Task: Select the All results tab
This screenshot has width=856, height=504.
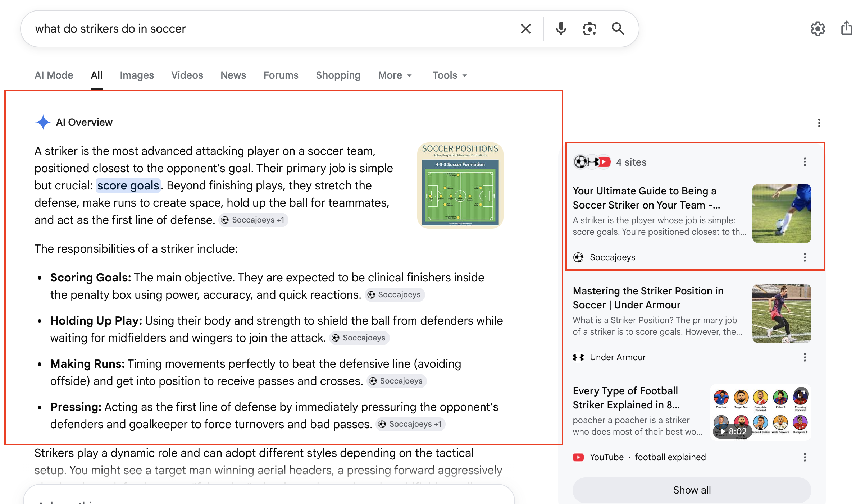Action: pos(96,75)
